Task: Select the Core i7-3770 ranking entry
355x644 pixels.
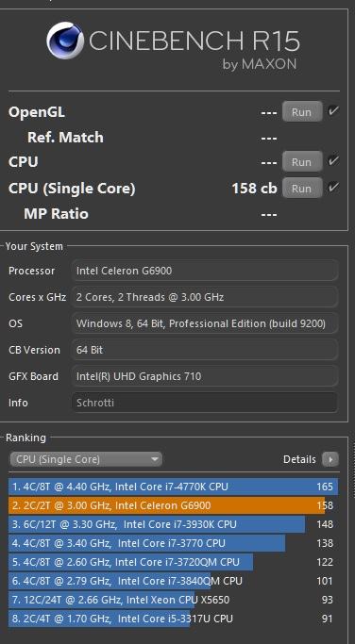Action: (x=173, y=543)
